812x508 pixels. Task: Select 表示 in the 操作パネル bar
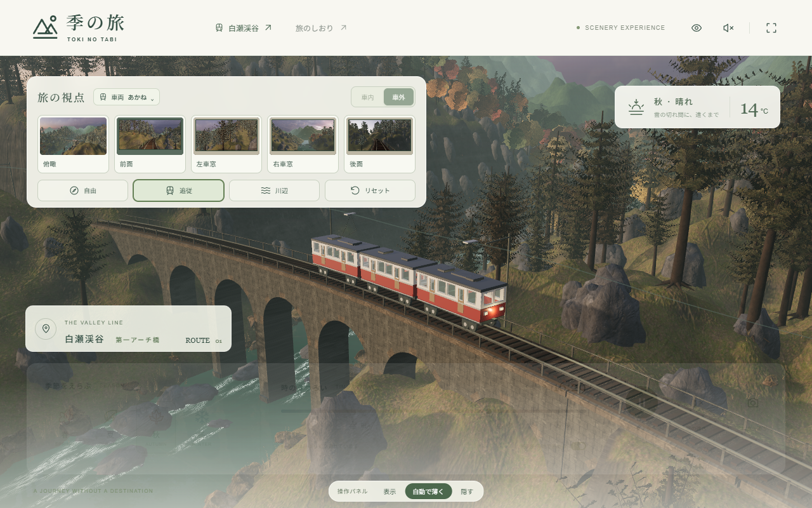click(x=390, y=491)
